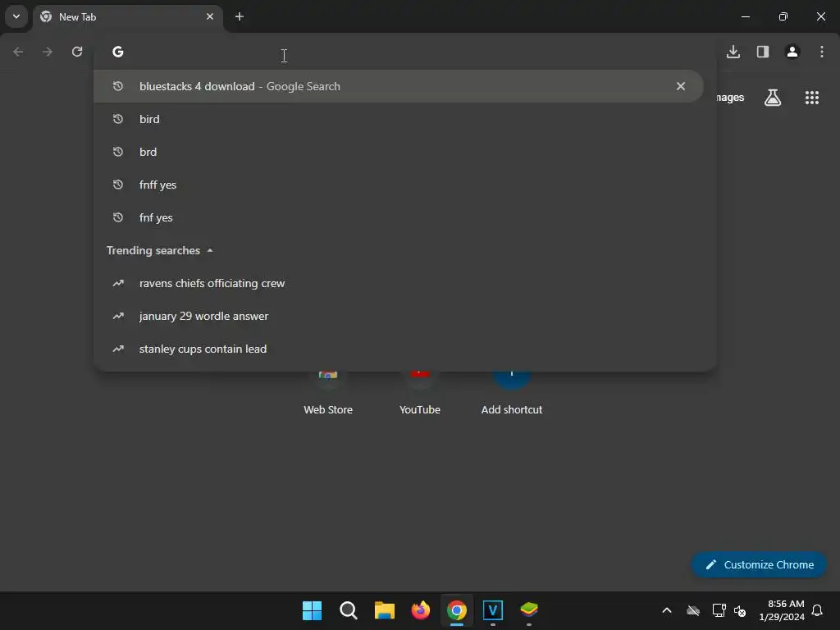Select the 'fnff yes' suggestion
The image size is (840, 630).
click(x=398, y=185)
